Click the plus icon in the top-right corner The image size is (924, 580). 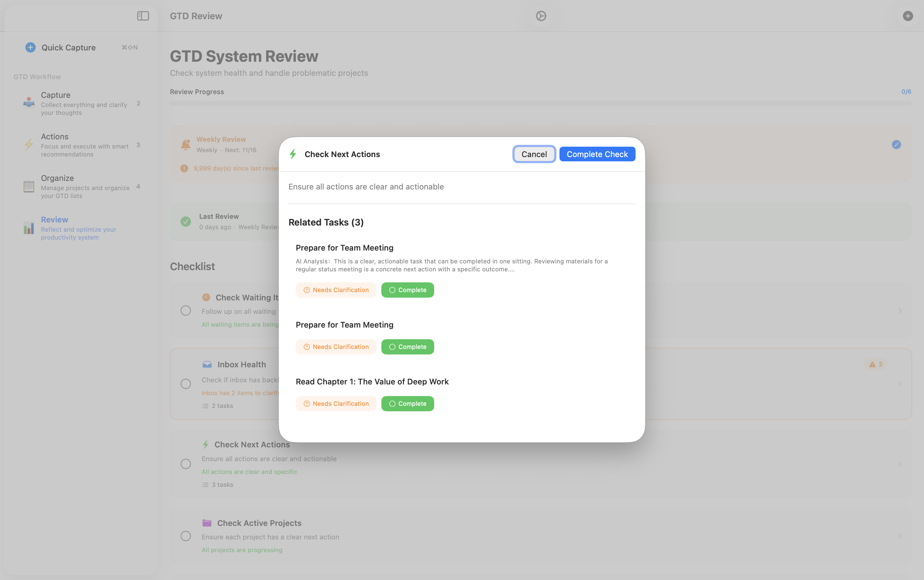908,16
